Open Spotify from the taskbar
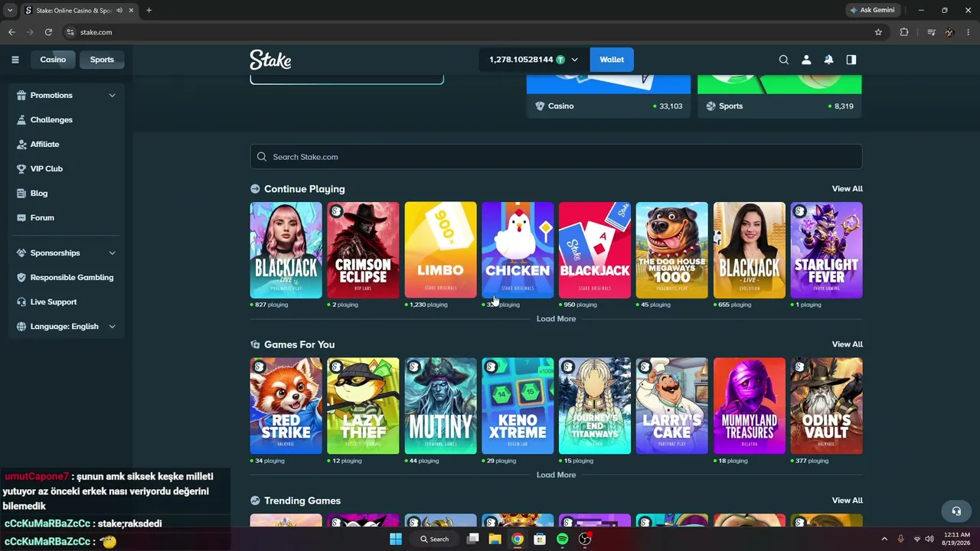980x551 pixels. pyautogui.click(x=563, y=539)
